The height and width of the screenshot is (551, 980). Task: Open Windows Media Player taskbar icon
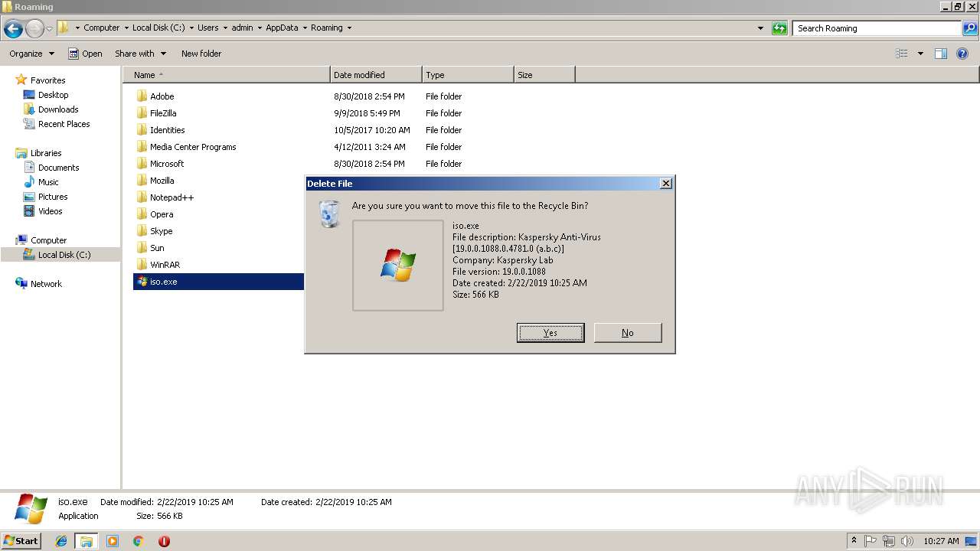(113, 541)
